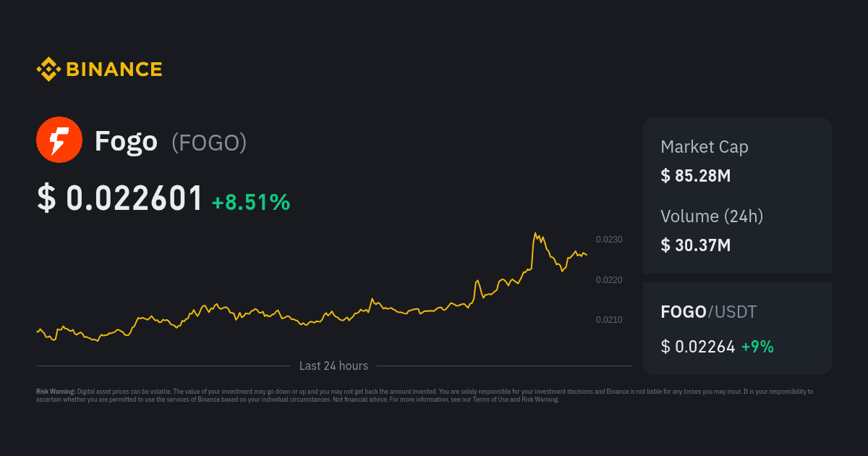Click the $ 0.022601 current price
The image size is (868, 456).
point(120,198)
